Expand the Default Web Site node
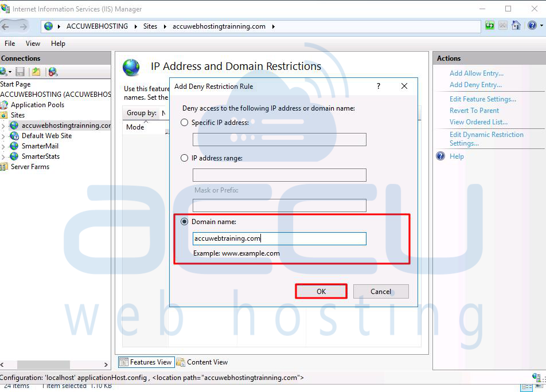This screenshot has height=392, width=546. pos(3,136)
